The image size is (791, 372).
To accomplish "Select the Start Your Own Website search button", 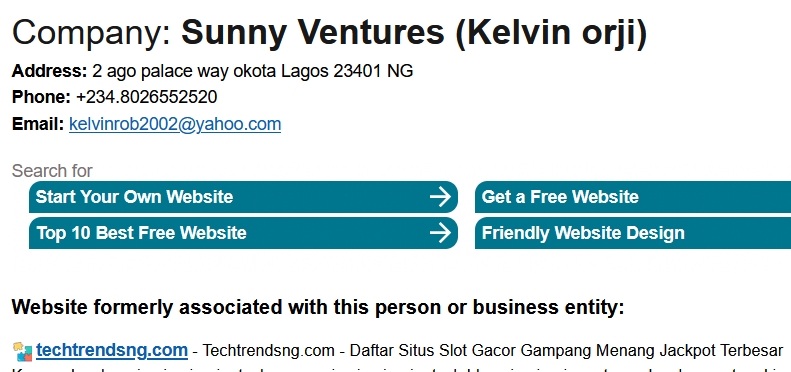I will [x=243, y=197].
